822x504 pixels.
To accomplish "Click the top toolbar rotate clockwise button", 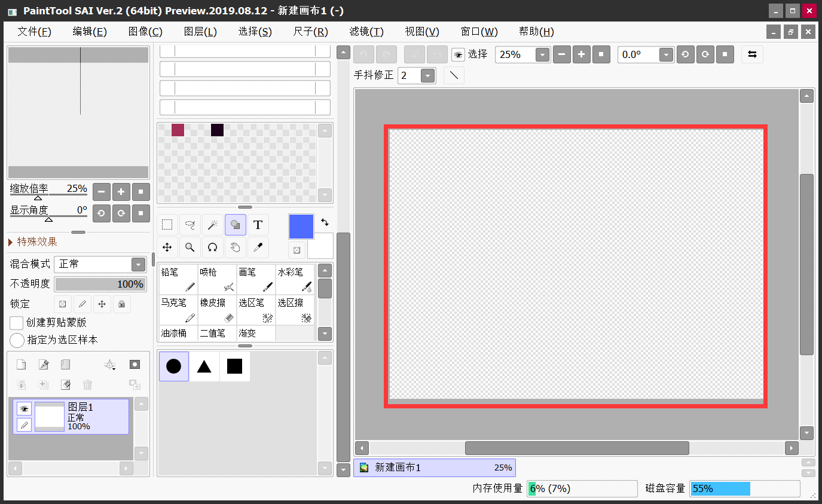I will coord(705,54).
